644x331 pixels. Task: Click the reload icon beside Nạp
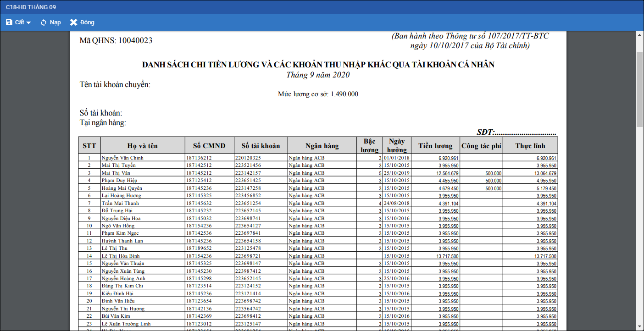coord(44,22)
